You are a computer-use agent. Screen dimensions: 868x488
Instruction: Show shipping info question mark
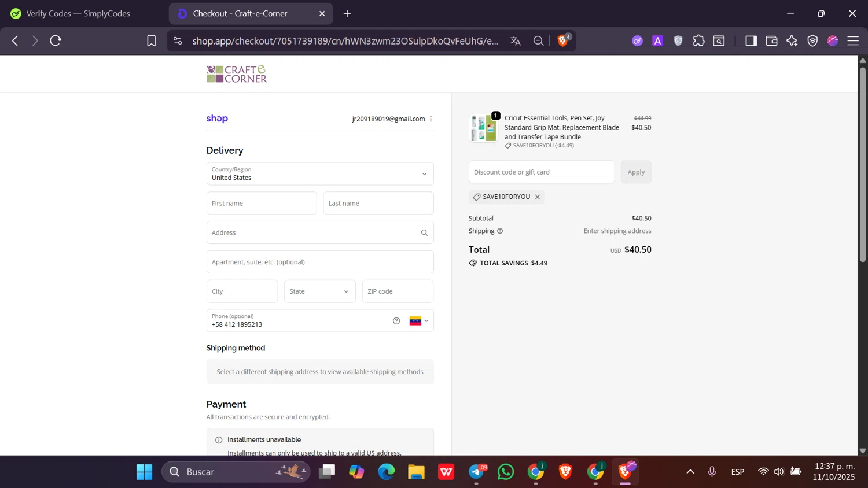pyautogui.click(x=500, y=231)
